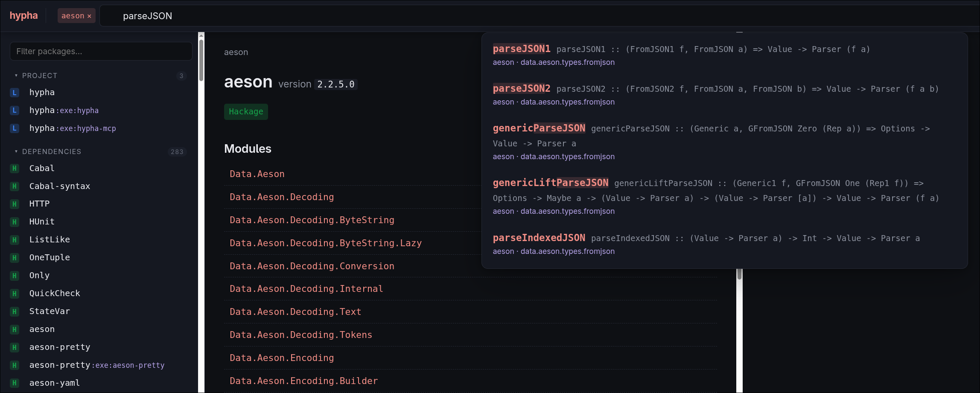Click the H badge next to Cabal

point(15,169)
